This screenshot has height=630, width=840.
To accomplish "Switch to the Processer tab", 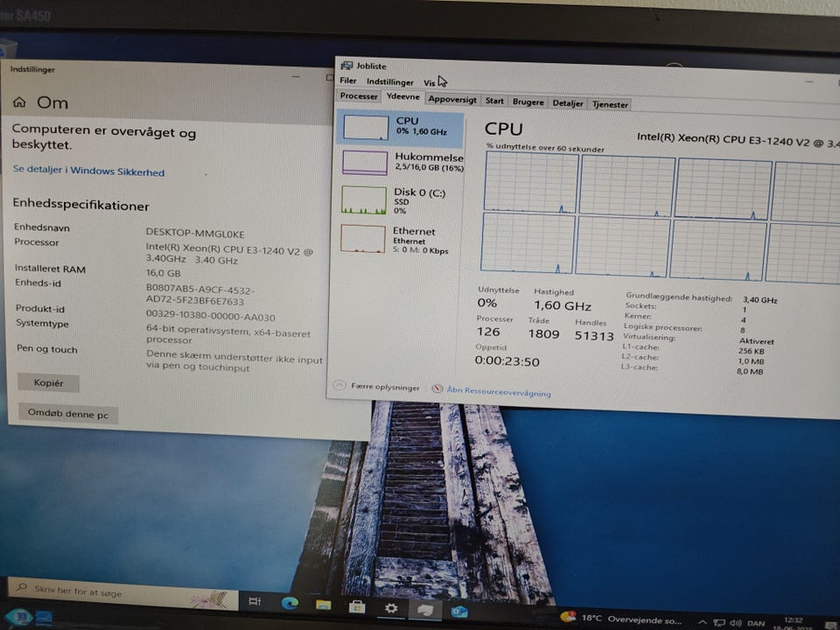I will [x=359, y=96].
